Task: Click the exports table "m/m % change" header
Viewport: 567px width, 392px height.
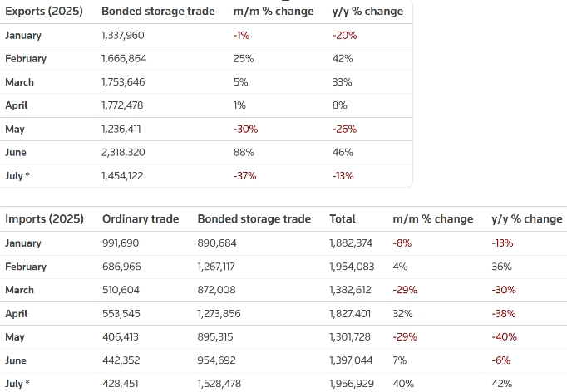Action: [x=274, y=12]
